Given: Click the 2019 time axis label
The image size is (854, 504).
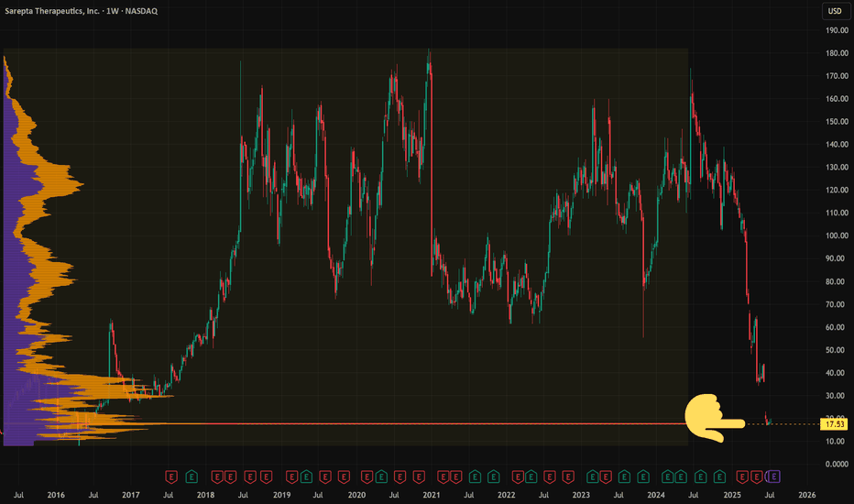Looking at the screenshot, I should [281, 495].
